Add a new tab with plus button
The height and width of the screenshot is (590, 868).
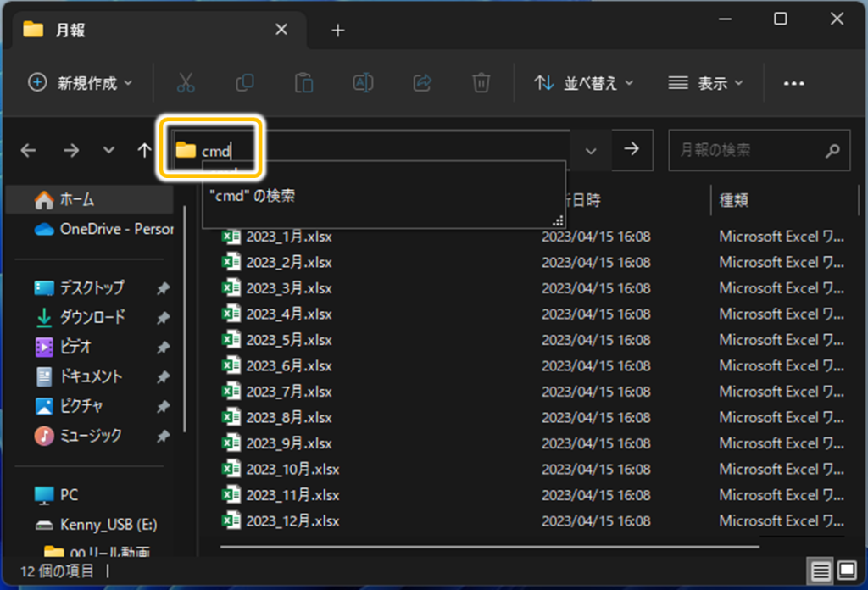coord(338,31)
